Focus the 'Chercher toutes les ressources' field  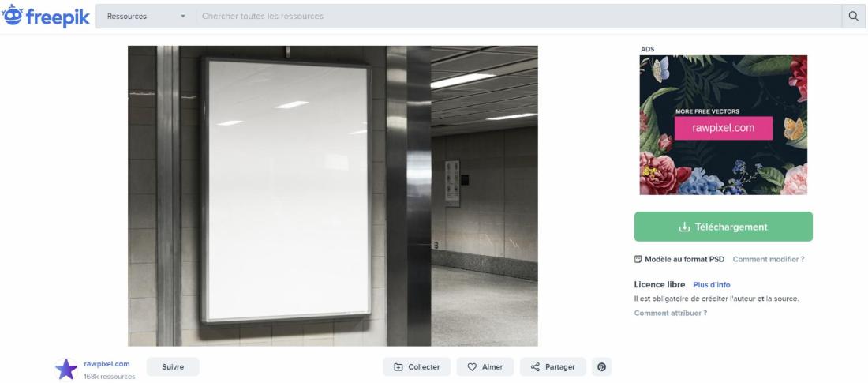[518, 16]
